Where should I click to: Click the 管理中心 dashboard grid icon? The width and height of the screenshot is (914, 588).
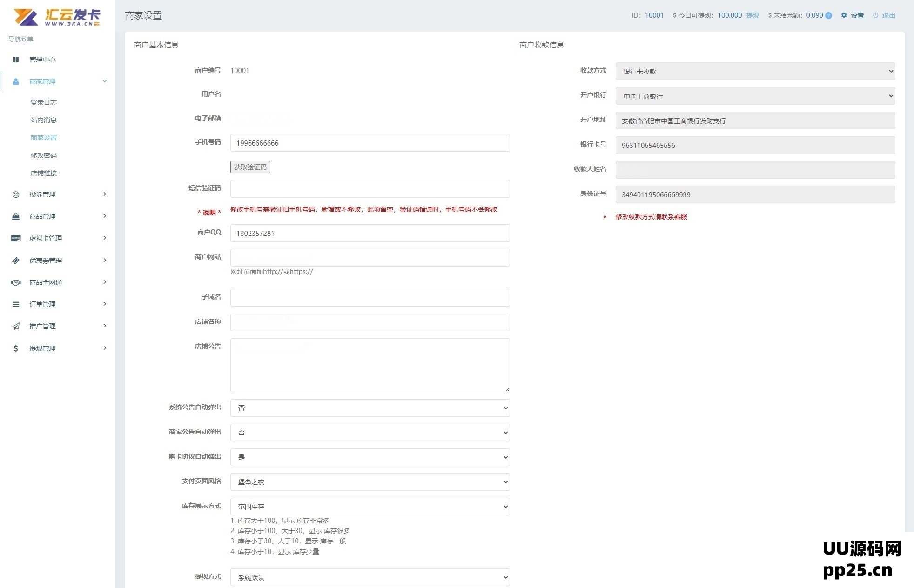[x=16, y=60]
